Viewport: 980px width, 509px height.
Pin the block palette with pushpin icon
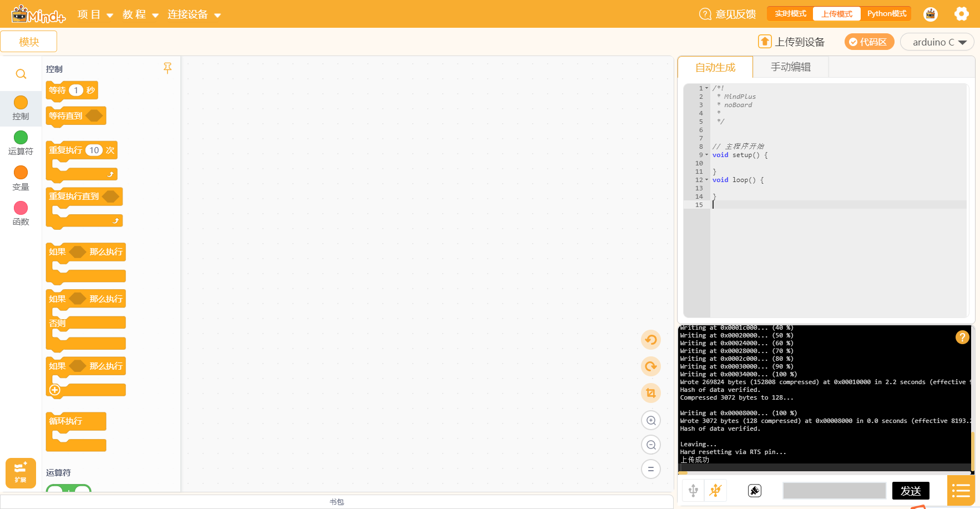[168, 68]
